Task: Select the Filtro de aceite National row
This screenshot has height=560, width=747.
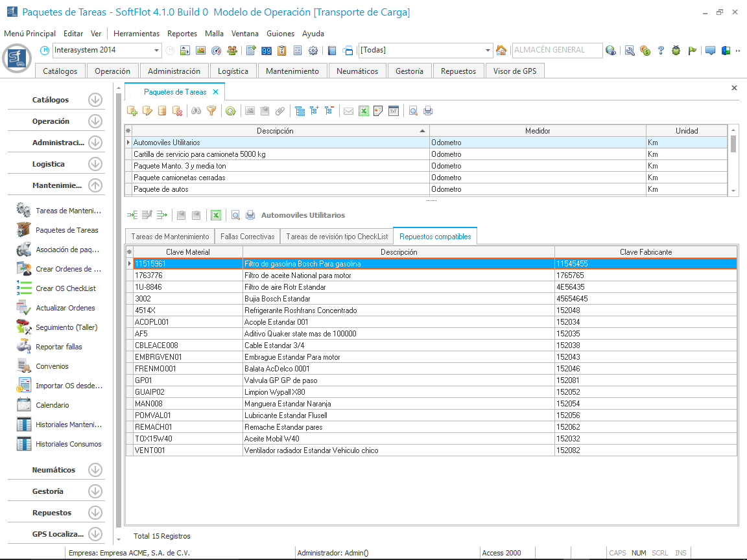Action: (x=297, y=275)
